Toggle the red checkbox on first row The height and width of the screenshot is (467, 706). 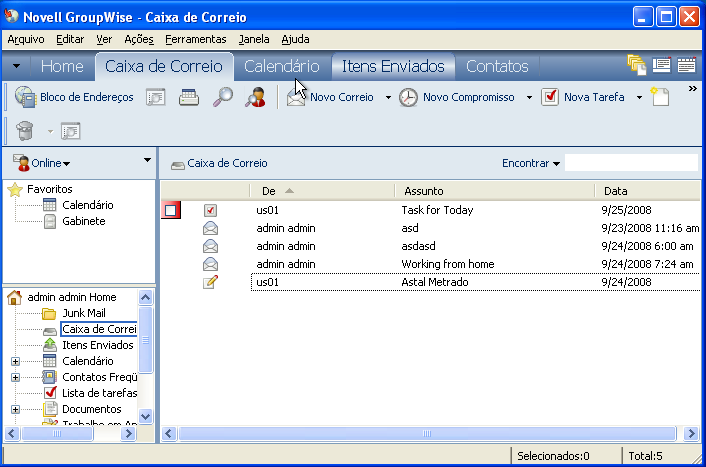point(171,210)
